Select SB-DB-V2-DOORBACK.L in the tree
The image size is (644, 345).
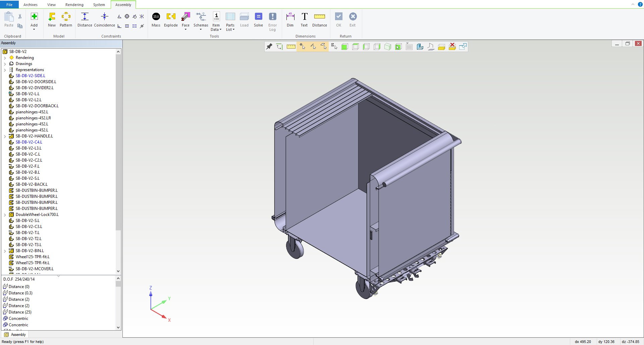point(37,106)
